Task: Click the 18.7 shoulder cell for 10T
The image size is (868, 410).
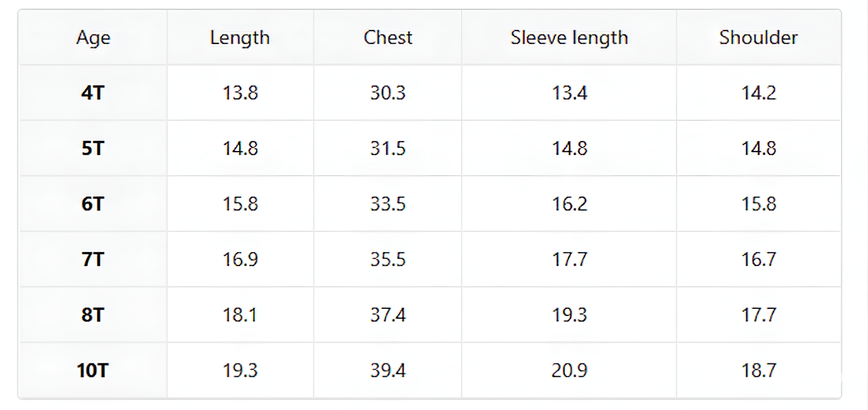Action: pos(758,371)
